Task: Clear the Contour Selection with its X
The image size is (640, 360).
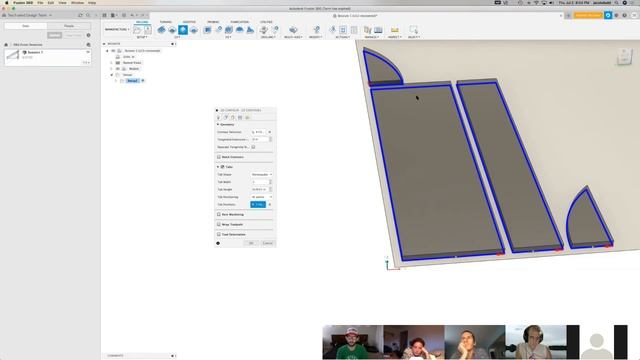Action: (269, 132)
